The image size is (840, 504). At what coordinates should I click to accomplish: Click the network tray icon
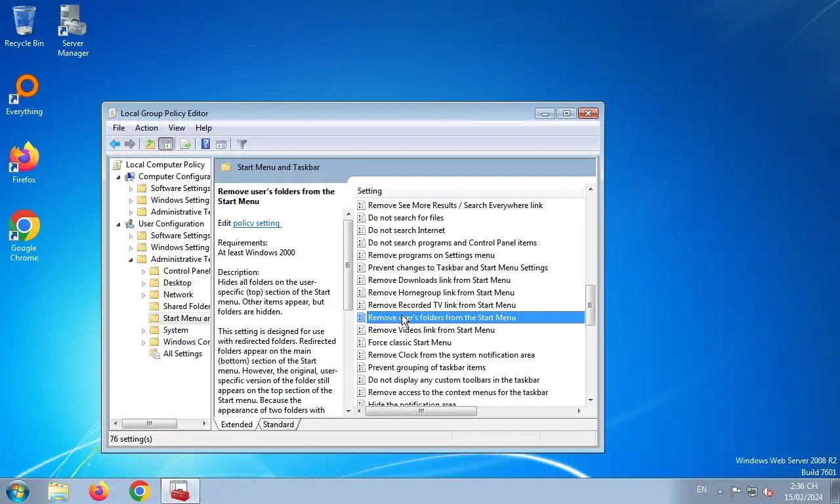pyautogui.click(x=752, y=492)
